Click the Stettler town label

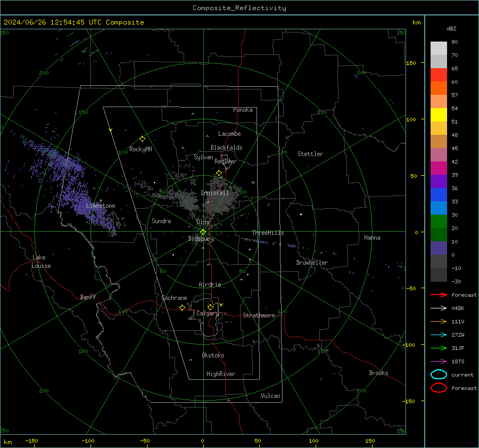click(x=310, y=154)
